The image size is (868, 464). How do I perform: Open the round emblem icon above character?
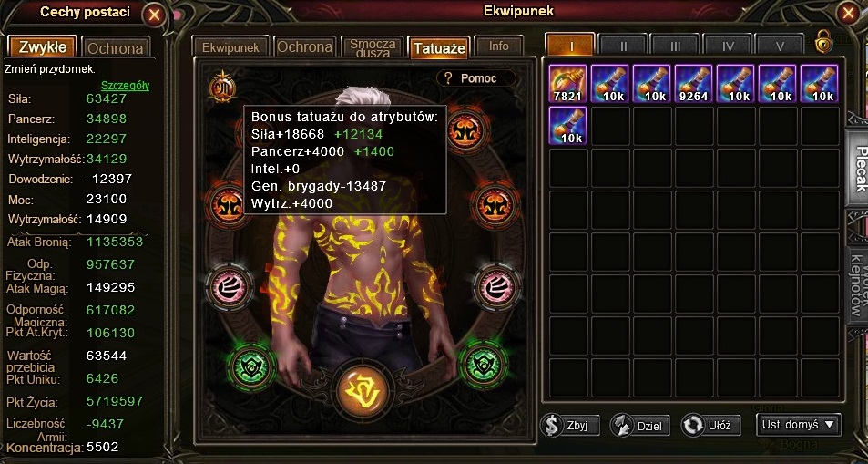222,87
